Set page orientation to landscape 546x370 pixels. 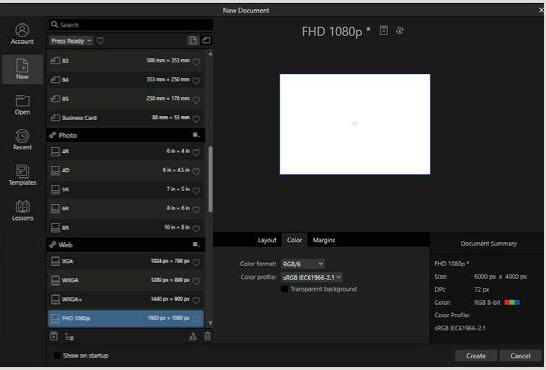[x=206, y=40]
